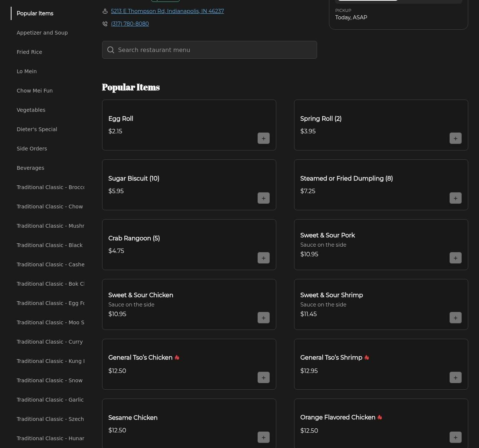479x448 pixels.
Task: Open the restaurant address link
Action: [x=167, y=11]
